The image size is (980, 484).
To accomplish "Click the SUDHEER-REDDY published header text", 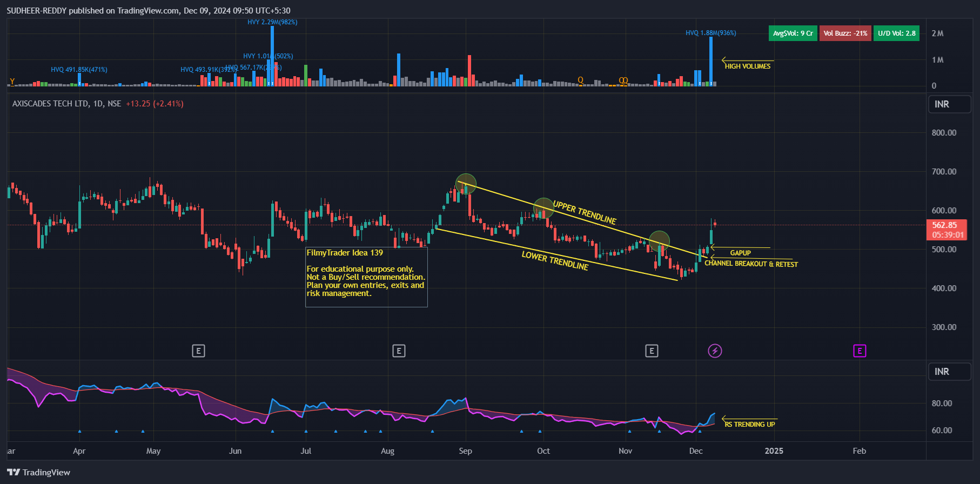I will [x=149, y=11].
